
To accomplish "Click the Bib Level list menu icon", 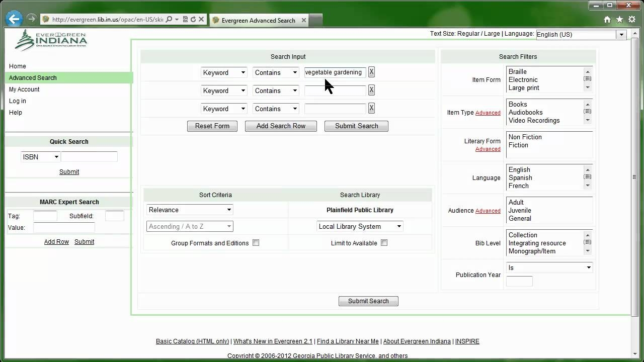I will click(587, 242).
